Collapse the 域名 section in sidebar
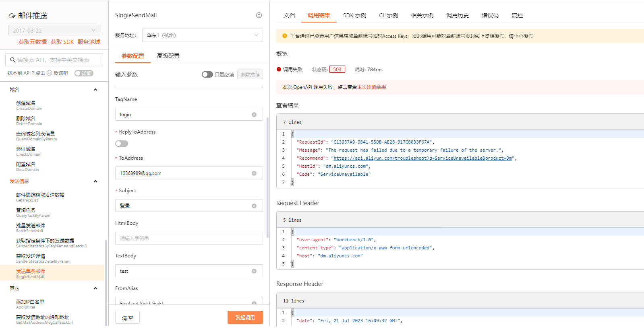Image resolution: width=644 pixels, height=329 pixels. [x=95, y=90]
